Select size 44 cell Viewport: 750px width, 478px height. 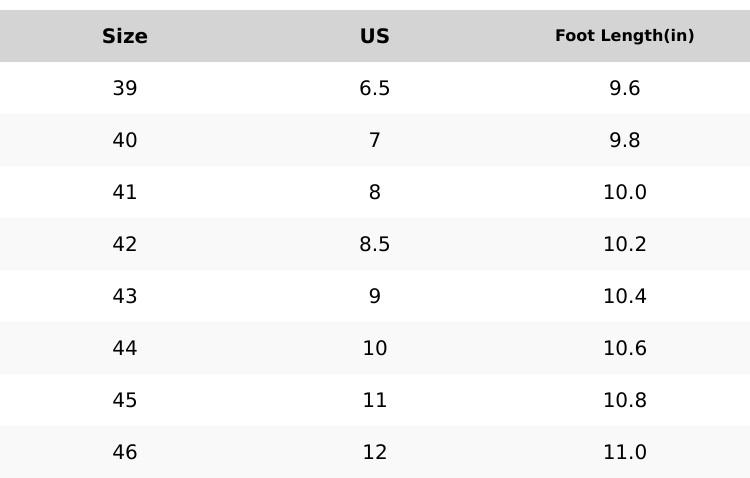(125, 348)
